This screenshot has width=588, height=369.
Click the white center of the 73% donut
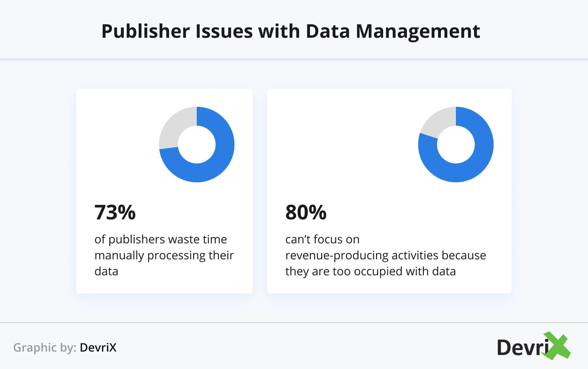pyautogui.click(x=197, y=145)
